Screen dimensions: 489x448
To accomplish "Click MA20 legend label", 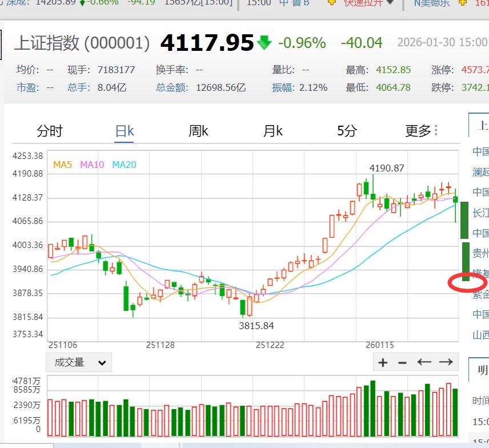I will coord(124,165).
